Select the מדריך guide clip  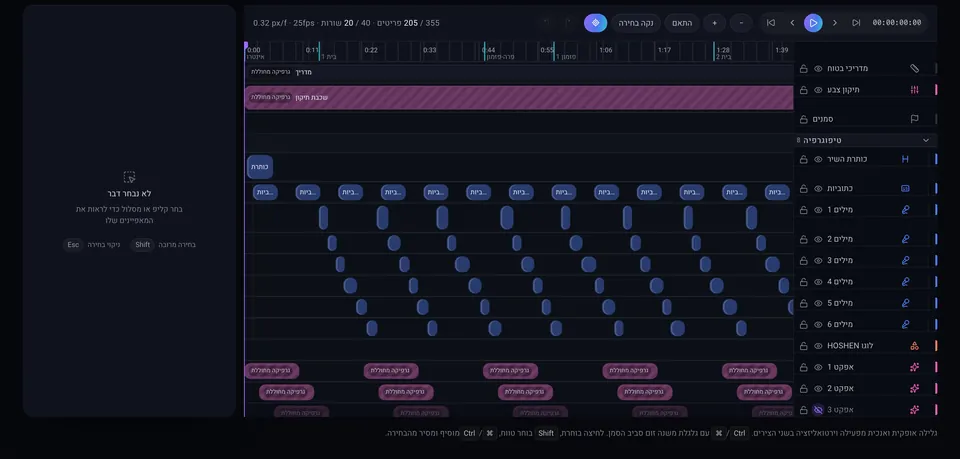[519, 72]
